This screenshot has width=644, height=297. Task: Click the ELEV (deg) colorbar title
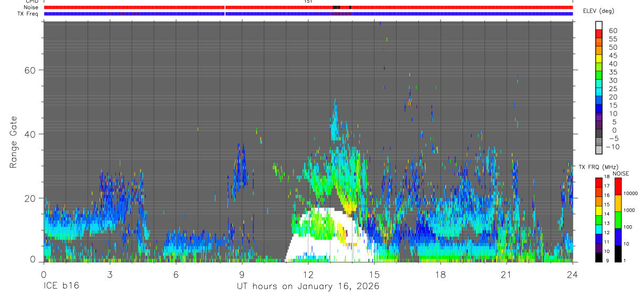[x=598, y=10]
